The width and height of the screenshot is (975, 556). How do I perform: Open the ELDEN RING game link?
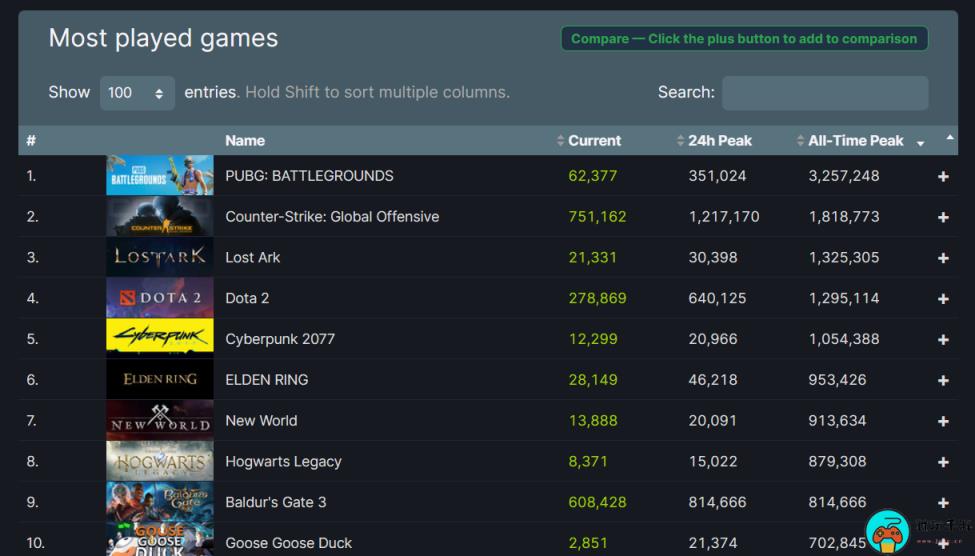point(267,379)
